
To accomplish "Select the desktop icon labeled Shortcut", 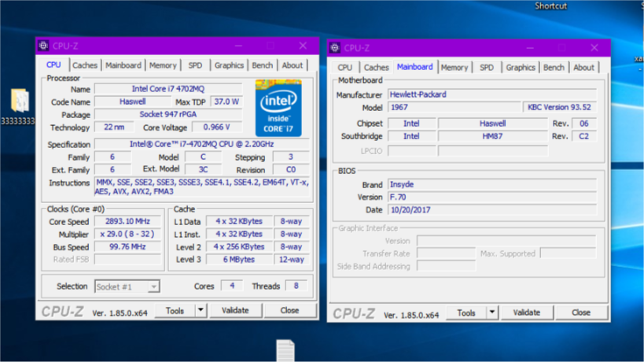I will [x=550, y=6].
